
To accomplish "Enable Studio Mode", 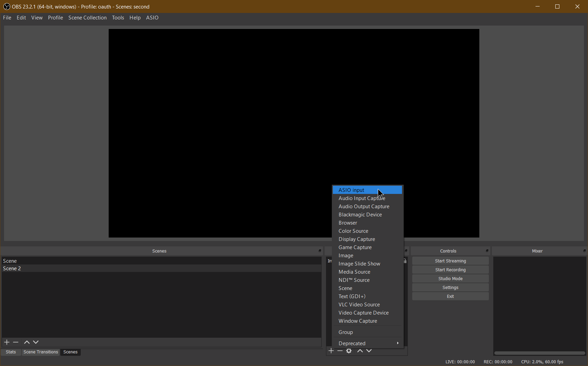I will click(450, 279).
